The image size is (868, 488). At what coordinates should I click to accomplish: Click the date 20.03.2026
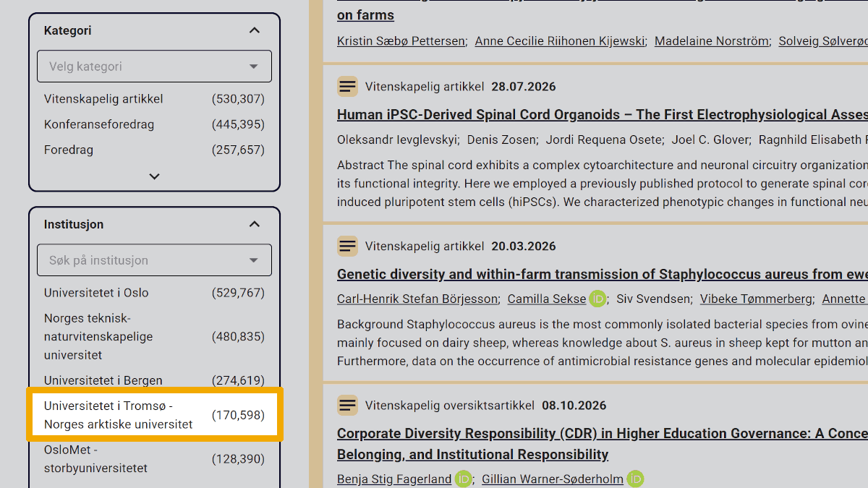click(x=524, y=247)
